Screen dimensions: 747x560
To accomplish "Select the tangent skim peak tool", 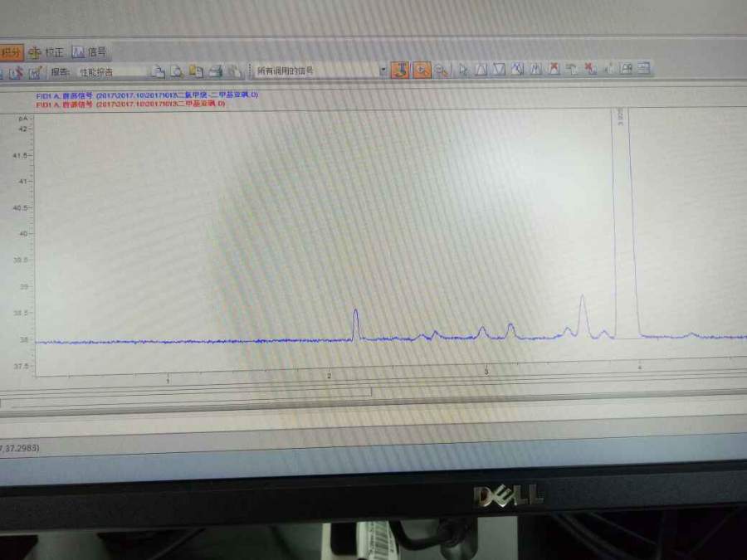I will point(517,69).
